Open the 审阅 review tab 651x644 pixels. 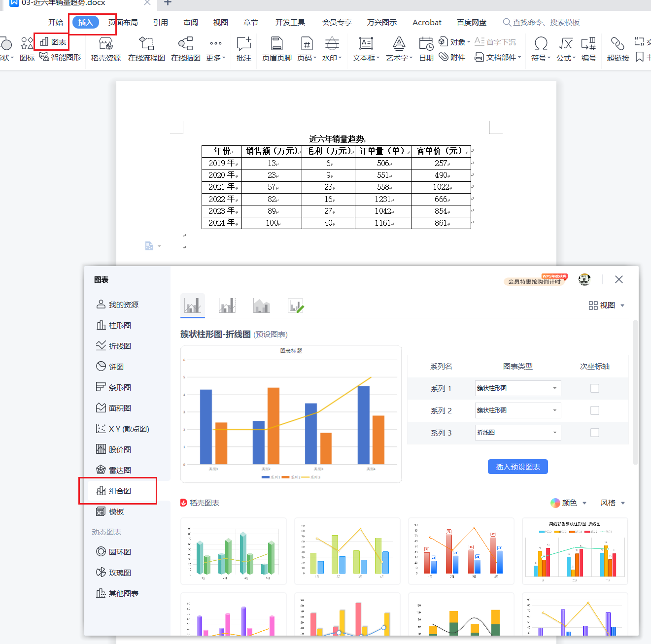click(191, 23)
